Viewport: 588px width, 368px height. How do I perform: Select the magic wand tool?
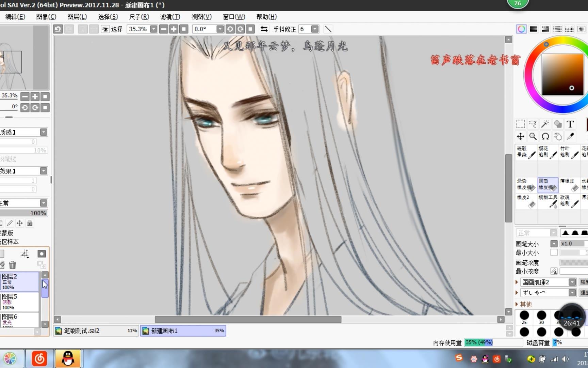545,124
